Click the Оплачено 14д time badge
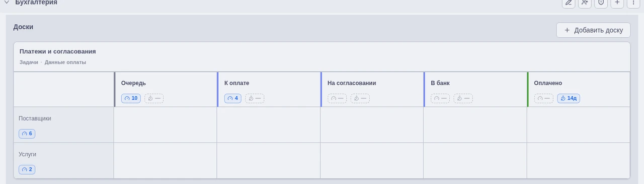Screen dimensions: 644x184 pyautogui.click(x=569, y=98)
